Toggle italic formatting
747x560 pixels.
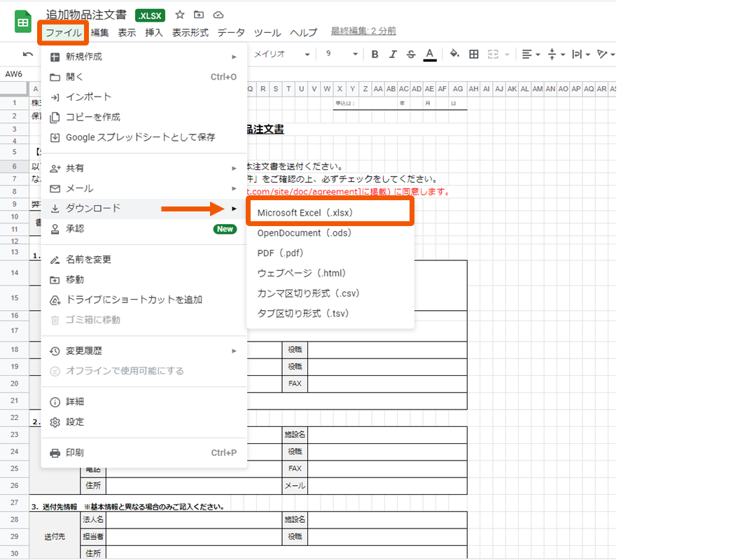click(393, 54)
